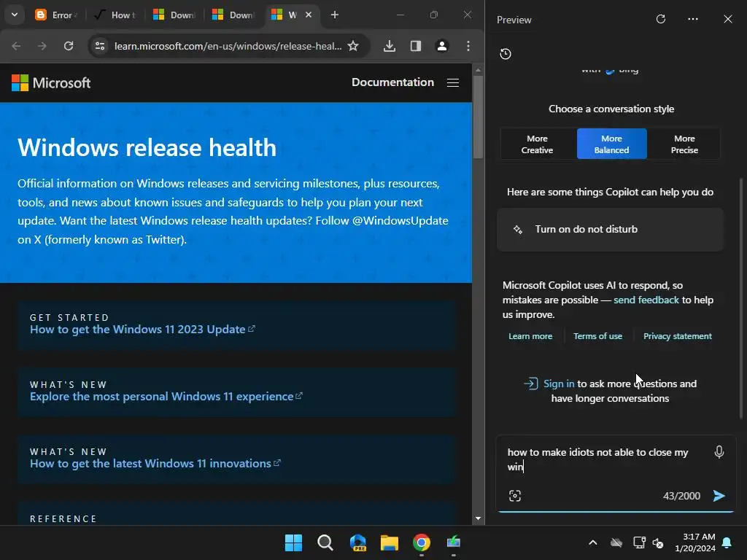Open Windows taskbar search
Image resolution: width=747 pixels, height=560 pixels.
pos(325,542)
